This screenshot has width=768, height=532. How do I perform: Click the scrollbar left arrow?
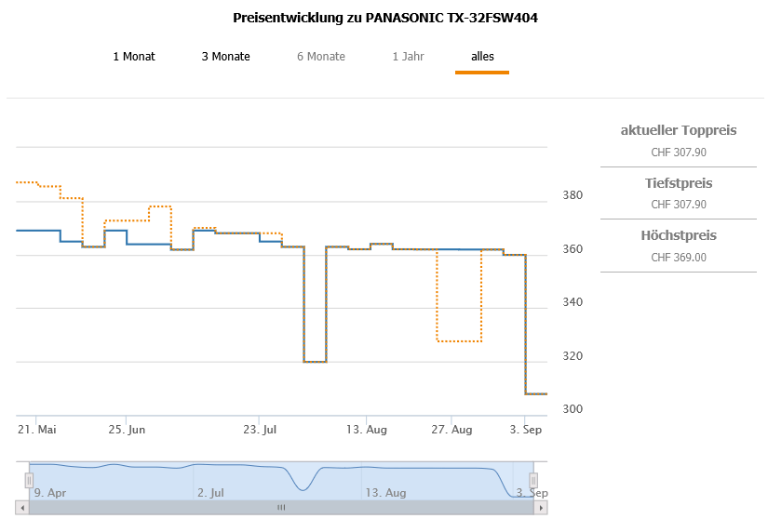tap(21, 508)
